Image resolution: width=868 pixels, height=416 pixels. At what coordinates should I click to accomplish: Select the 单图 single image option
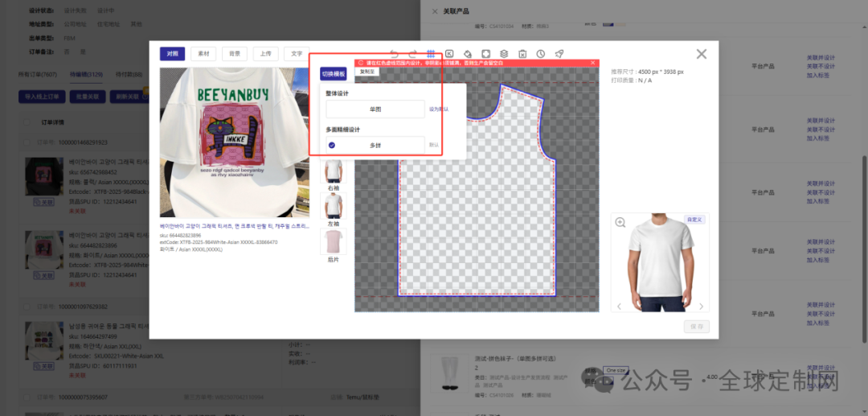(x=375, y=109)
